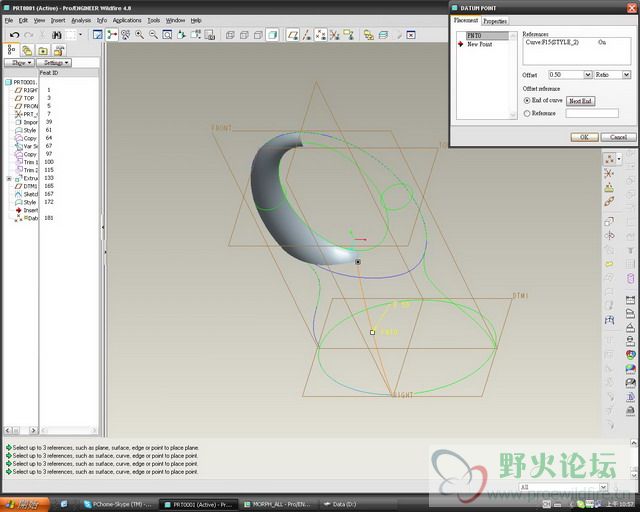Click the purple Style tool icon
This screenshot has width=640, height=512.
pyautogui.click(x=631, y=279)
